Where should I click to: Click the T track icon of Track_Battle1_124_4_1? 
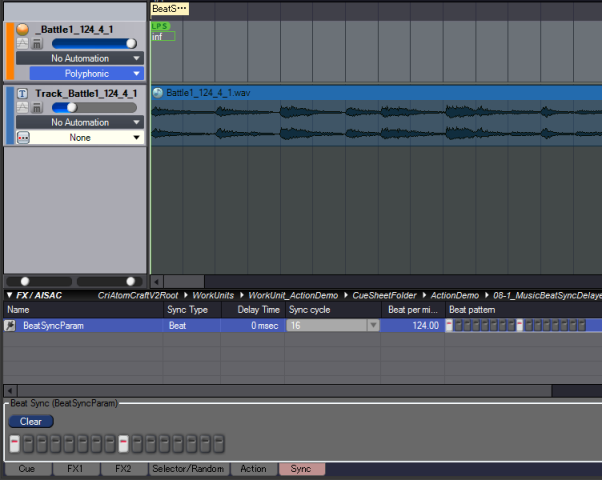pos(22,93)
